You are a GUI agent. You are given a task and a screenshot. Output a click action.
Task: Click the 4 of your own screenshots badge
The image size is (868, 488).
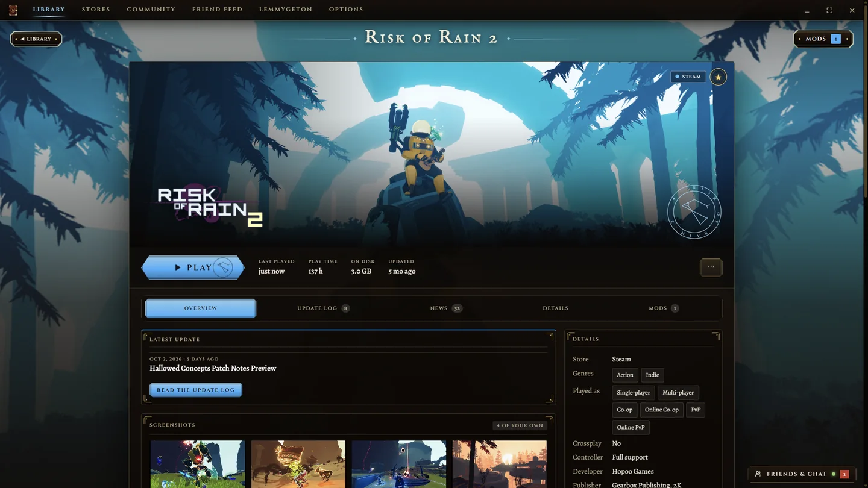[520, 425]
